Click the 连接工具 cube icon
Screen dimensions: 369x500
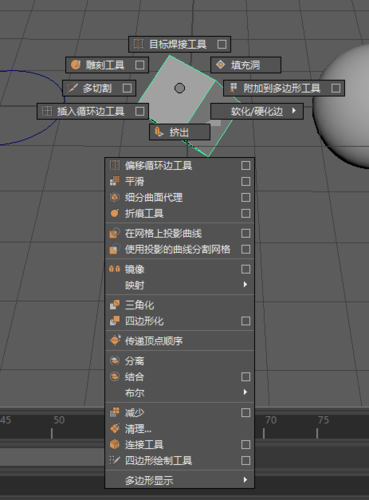(115, 444)
